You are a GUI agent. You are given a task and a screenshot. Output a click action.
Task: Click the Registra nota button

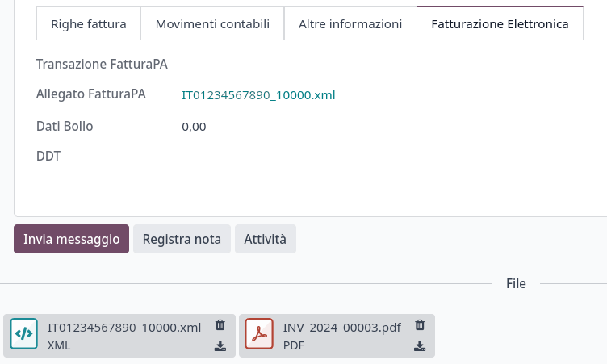point(182,239)
